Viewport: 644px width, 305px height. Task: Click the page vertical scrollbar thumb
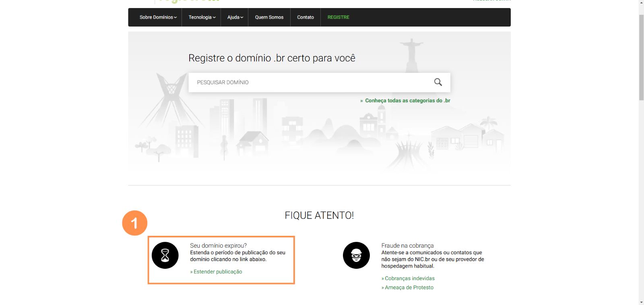click(641, 58)
